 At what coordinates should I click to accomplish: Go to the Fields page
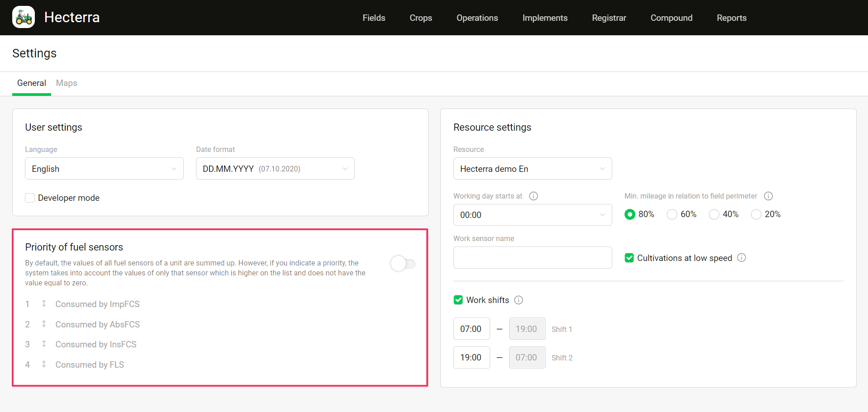pos(374,18)
